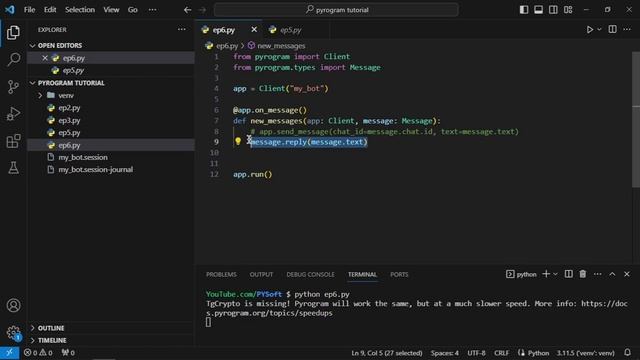Open Explorer views and more actions menu
Screen dimensions: 640x360
[x=181, y=29]
